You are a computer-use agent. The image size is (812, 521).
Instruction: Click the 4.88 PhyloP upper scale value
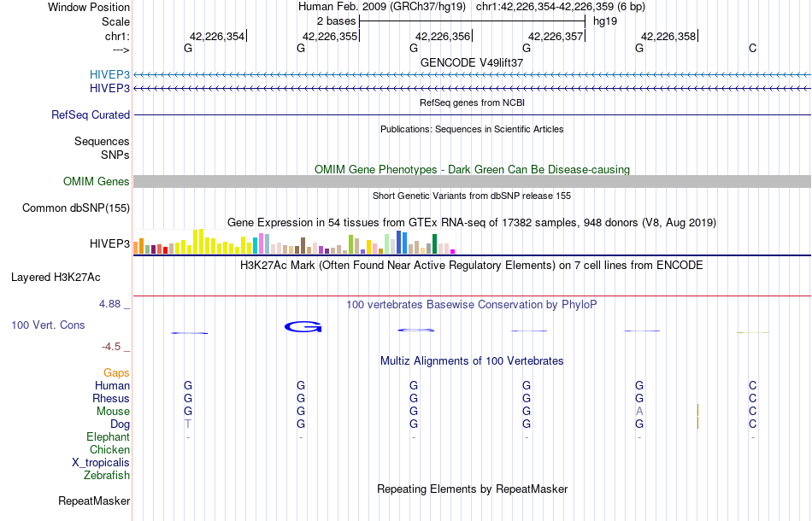(109, 304)
